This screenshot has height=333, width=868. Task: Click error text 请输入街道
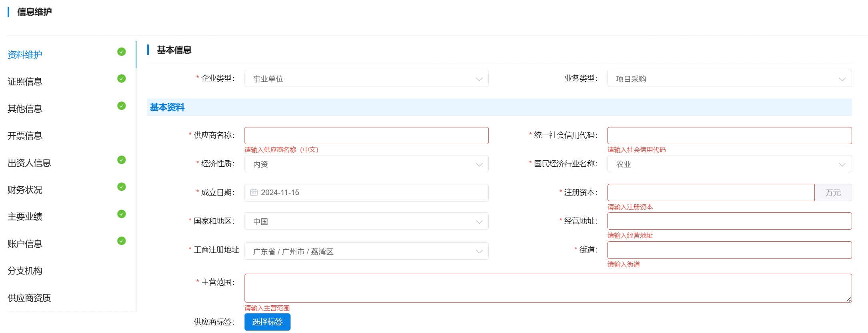click(x=624, y=264)
